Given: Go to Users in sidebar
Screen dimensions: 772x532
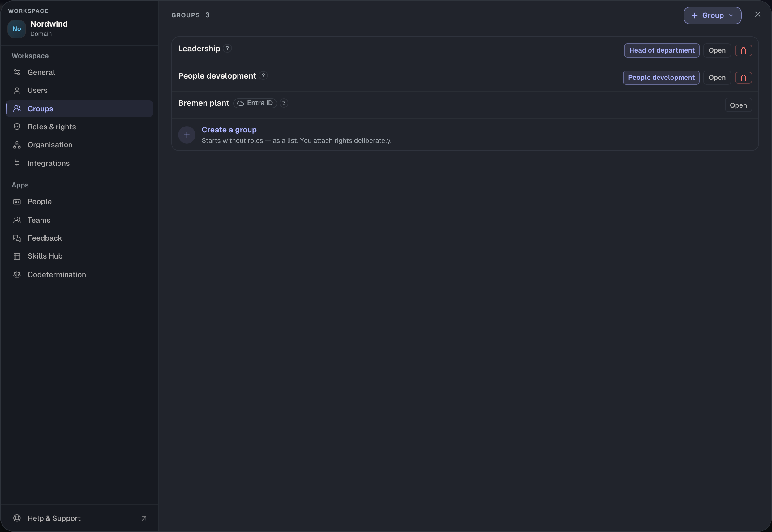Looking at the screenshot, I should 79,90.
